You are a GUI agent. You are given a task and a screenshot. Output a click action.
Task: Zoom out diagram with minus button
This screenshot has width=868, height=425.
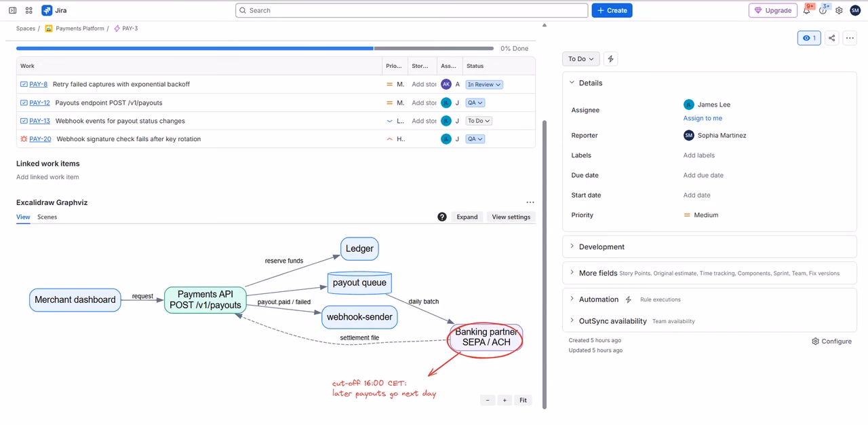[488, 400]
